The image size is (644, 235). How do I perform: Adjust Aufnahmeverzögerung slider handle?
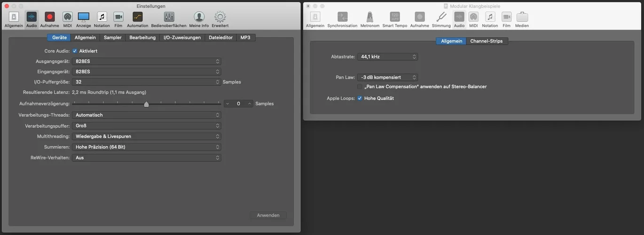(146, 104)
